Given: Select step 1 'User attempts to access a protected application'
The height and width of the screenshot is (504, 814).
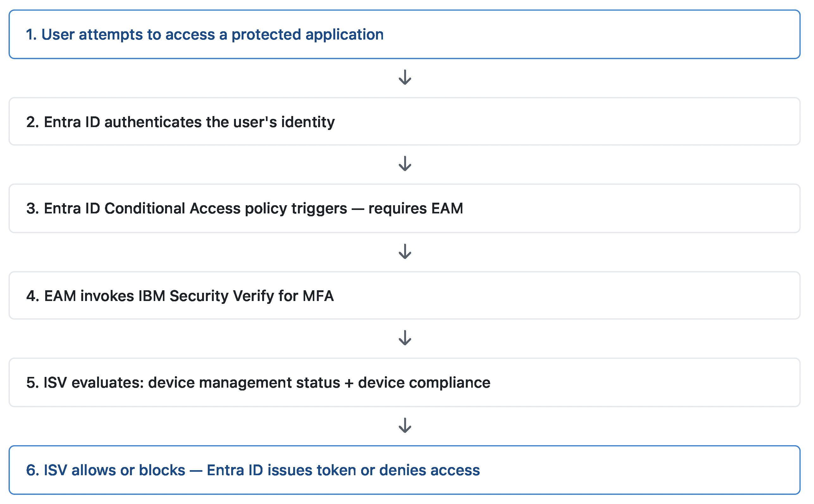Looking at the screenshot, I should click(x=404, y=34).
